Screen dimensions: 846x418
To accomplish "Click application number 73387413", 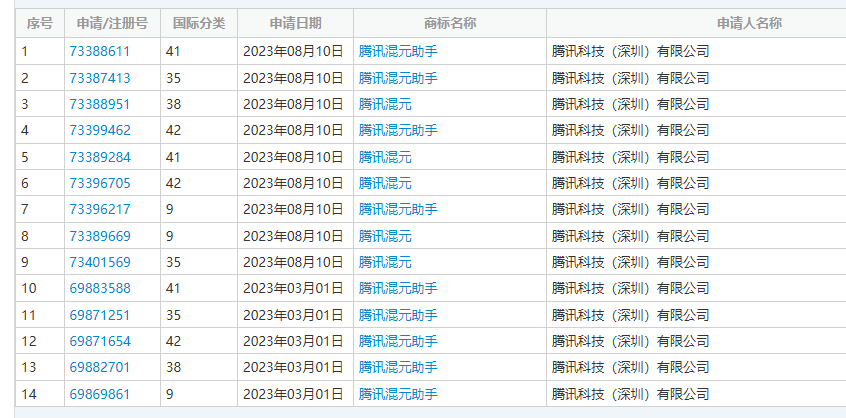I will [100, 78].
